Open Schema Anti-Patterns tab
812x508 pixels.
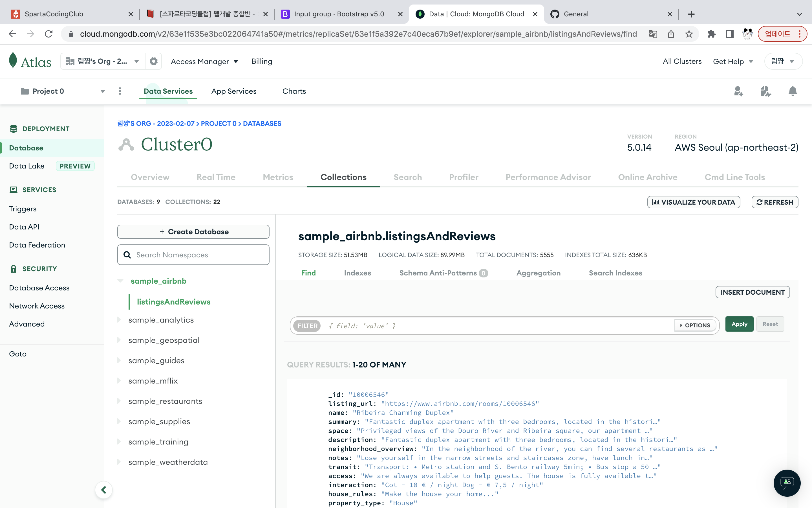pyautogui.click(x=443, y=273)
